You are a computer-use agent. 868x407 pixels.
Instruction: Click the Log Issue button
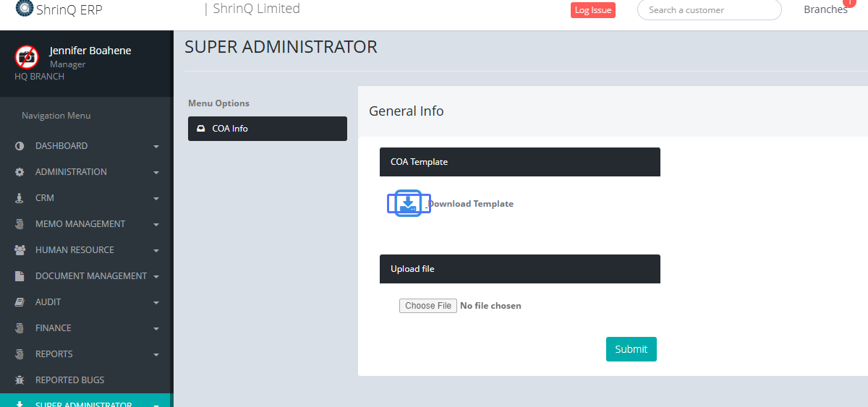[592, 10]
